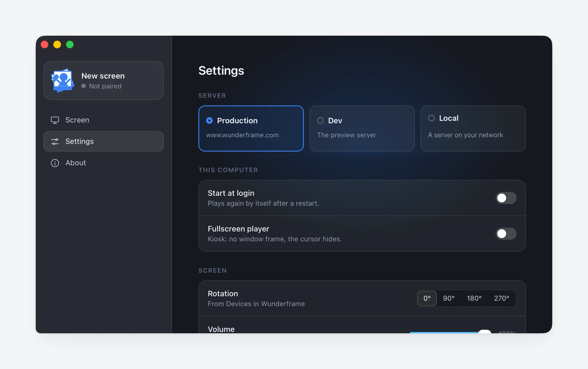The image size is (588, 369).
Task: Click the 'SERVER' section header
Action: coord(212,96)
